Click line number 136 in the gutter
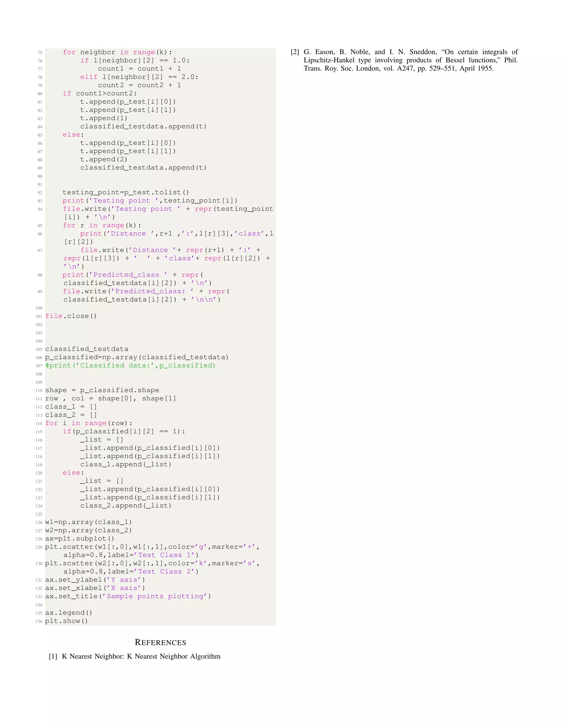563x728 pixels. click(x=39, y=621)
